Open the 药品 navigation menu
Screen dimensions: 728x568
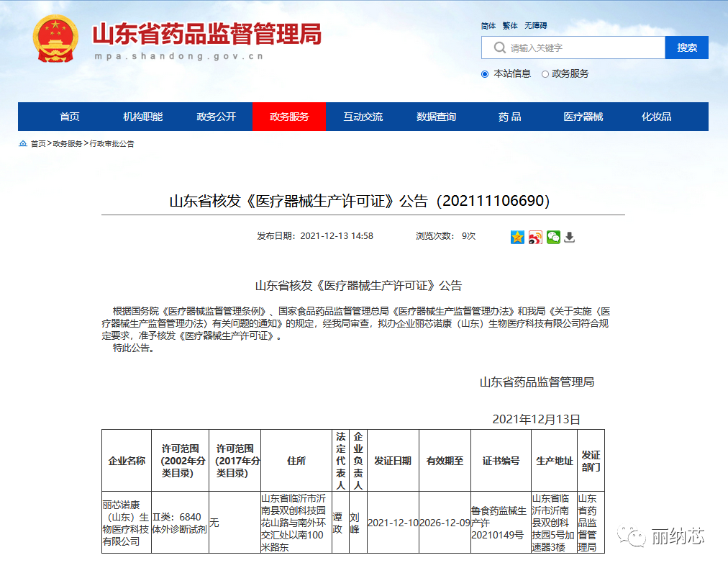[x=509, y=116]
